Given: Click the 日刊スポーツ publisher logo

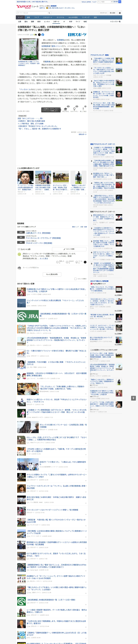Looking at the screenshot, I should (x=77, y=35).
